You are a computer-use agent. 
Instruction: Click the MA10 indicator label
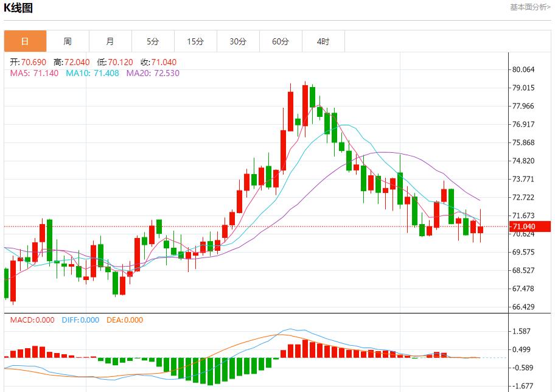(91, 73)
